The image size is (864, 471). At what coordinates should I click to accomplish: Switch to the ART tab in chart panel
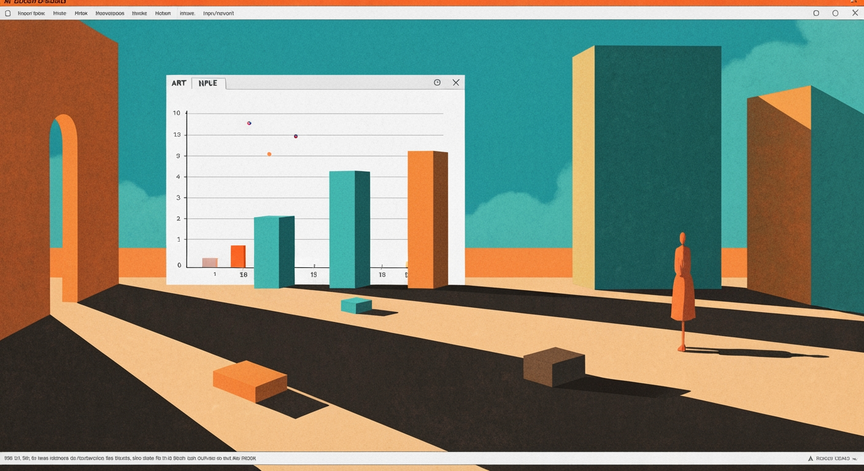[179, 83]
